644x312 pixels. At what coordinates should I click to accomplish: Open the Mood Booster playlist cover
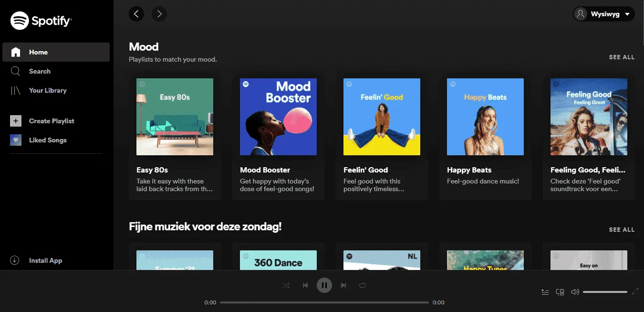[278, 117]
